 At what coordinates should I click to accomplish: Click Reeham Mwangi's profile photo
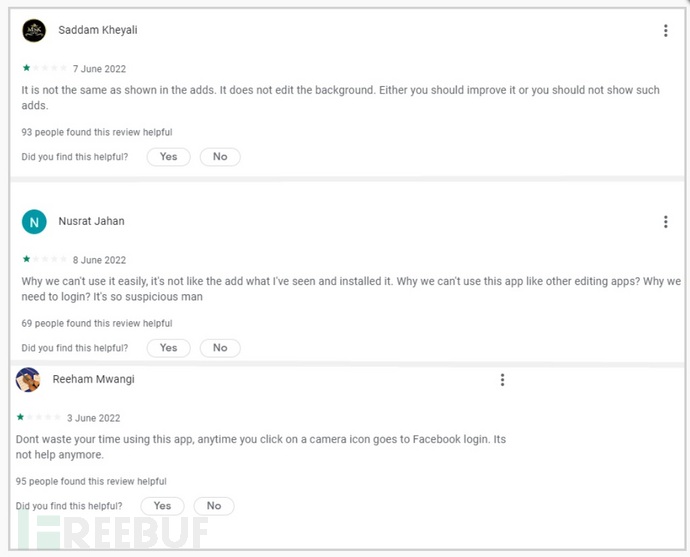pos(28,380)
